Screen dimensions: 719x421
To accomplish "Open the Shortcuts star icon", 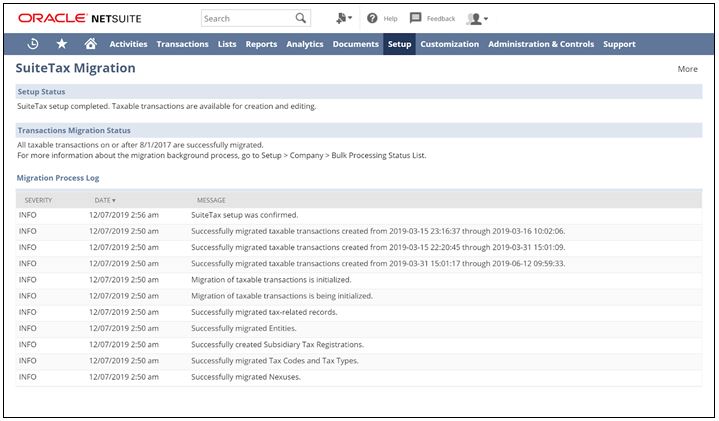I will pyautogui.click(x=61, y=44).
